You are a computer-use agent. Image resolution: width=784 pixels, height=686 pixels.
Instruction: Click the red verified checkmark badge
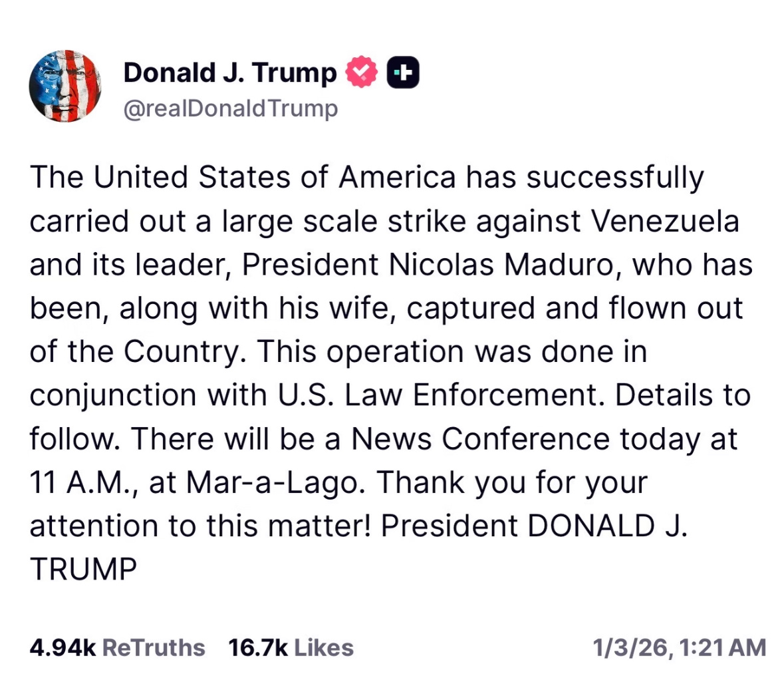(361, 73)
